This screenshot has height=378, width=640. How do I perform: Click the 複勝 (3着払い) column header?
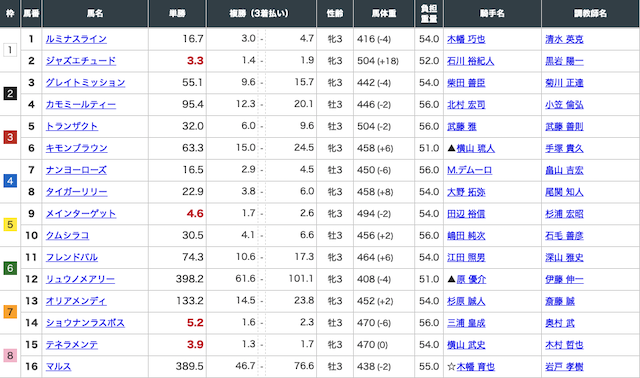coord(261,13)
